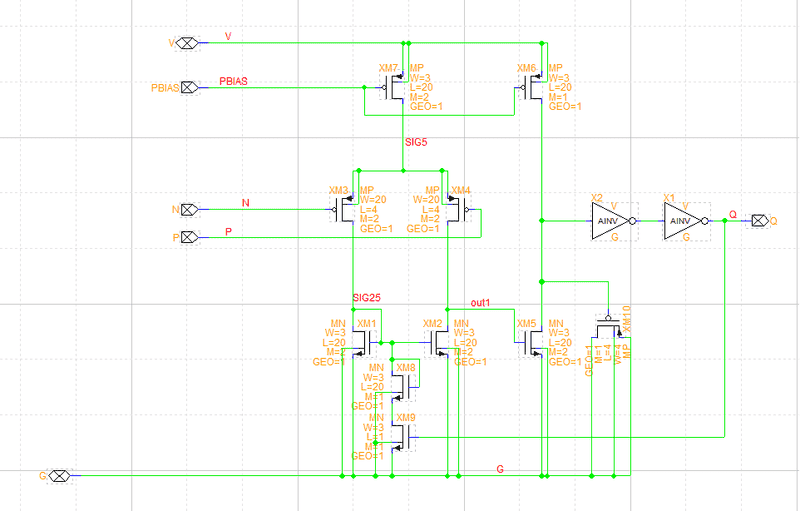
Task: Select the Q output port symbol
Action: 760,221
